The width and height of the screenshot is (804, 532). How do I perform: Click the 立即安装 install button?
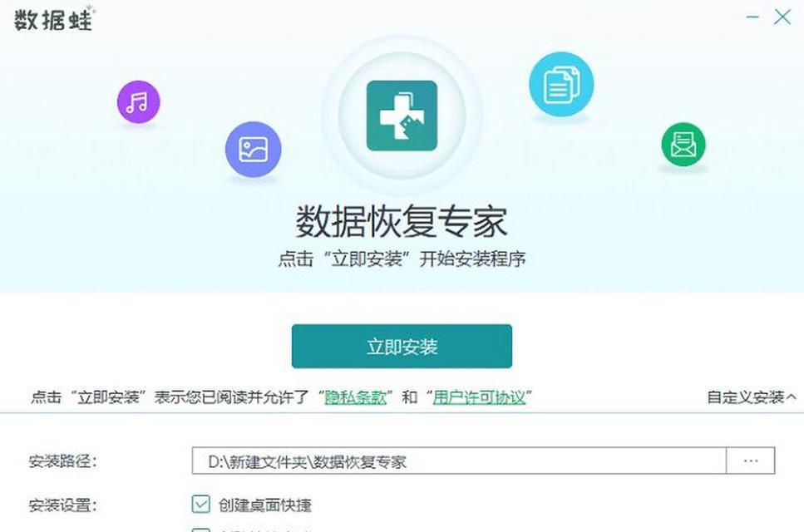click(402, 347)
